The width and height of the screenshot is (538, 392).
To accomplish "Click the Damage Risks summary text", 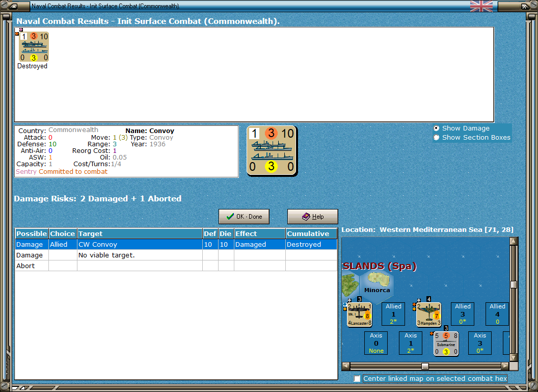I will point(97,199).
